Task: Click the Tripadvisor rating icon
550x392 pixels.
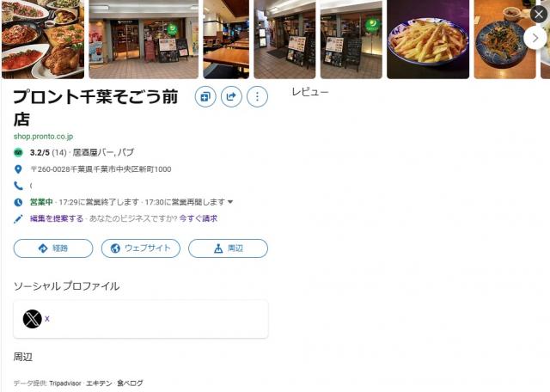Action: (x=18, y=152)
